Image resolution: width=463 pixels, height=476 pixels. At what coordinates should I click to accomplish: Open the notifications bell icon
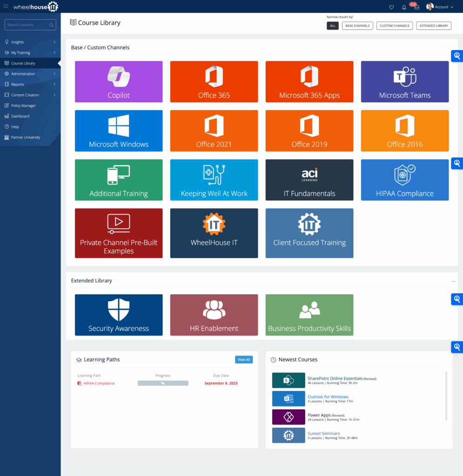point(404,7)
